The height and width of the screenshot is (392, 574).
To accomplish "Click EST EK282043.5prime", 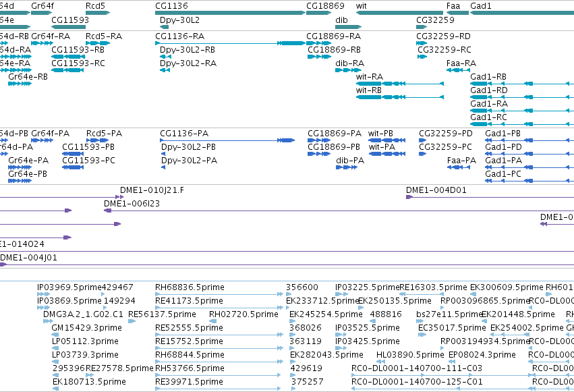I will coord(292,362).
